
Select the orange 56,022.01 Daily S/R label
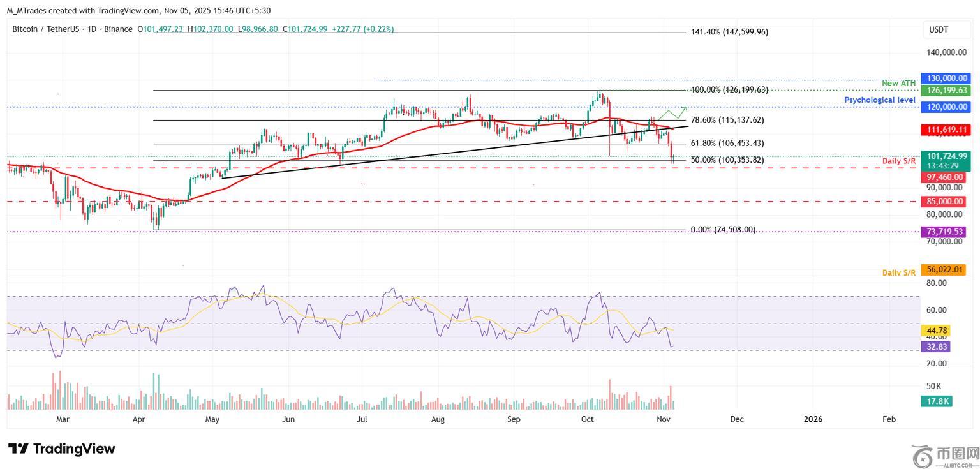943,271
